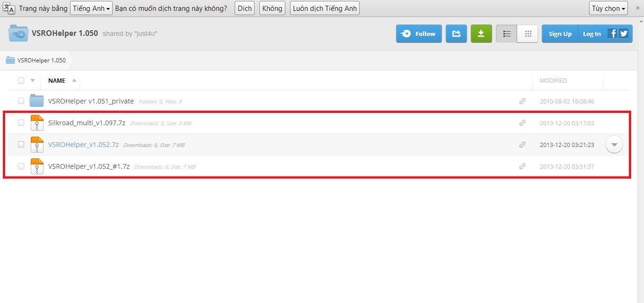Click the MediaFire folder logo icon
This screenshot has width=644, height=303.
click(x=18, y=34)
